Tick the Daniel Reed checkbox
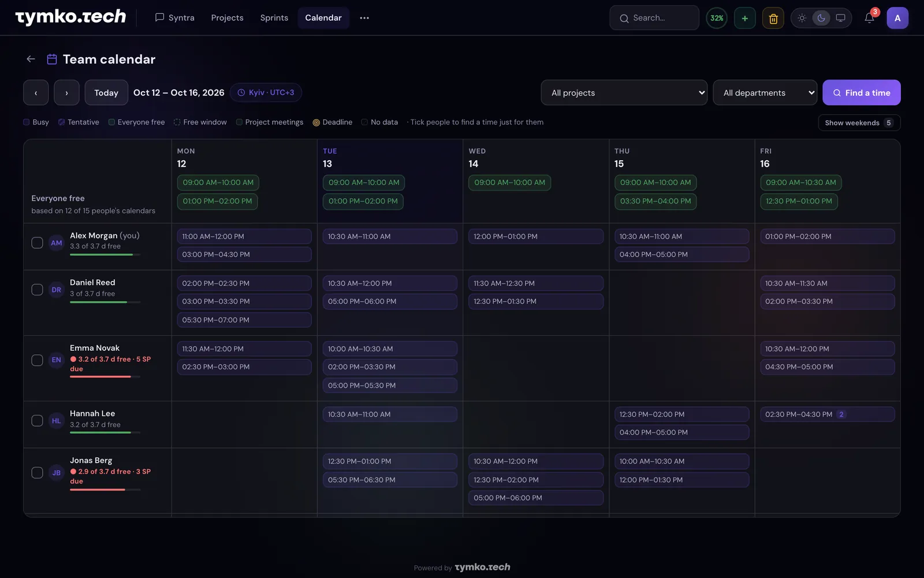 [37, 290]
